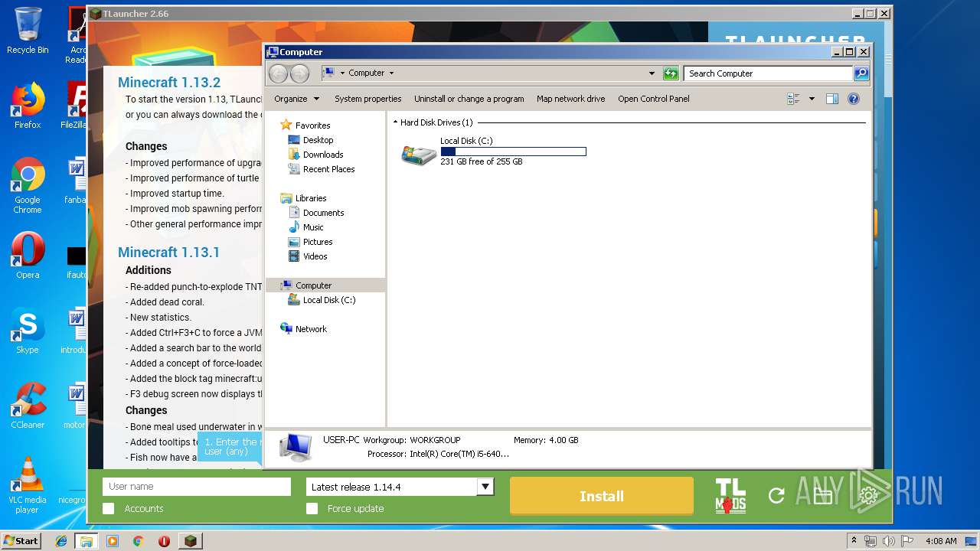Expand the Computer breadcrumb arrow
980x551 pixels.
pyautogui.click(x=391, y=73)
